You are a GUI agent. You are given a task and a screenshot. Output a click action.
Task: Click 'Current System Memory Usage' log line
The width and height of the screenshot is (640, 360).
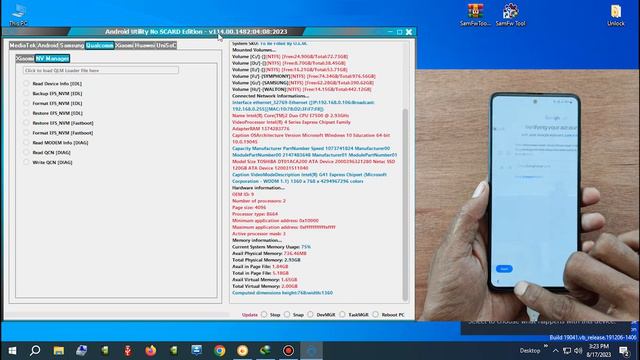click(x=271, y=247)
